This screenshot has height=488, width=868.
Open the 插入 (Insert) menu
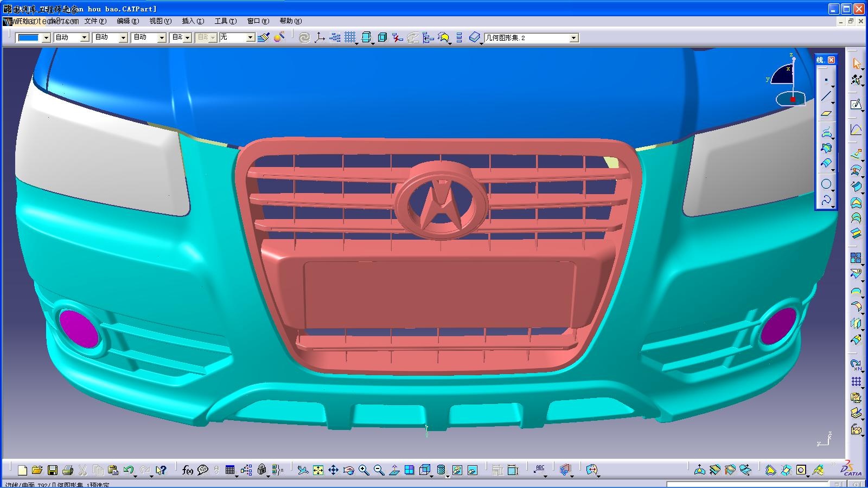pyautogui.click(x=193, y=21)
